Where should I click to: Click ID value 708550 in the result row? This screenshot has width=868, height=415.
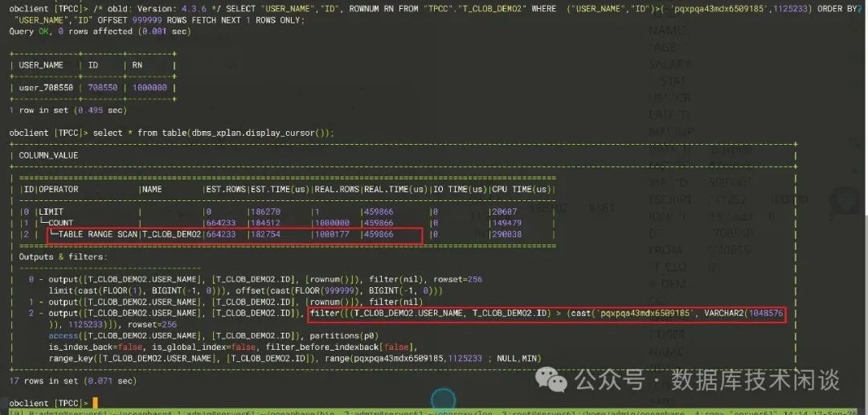coord(102,88)
